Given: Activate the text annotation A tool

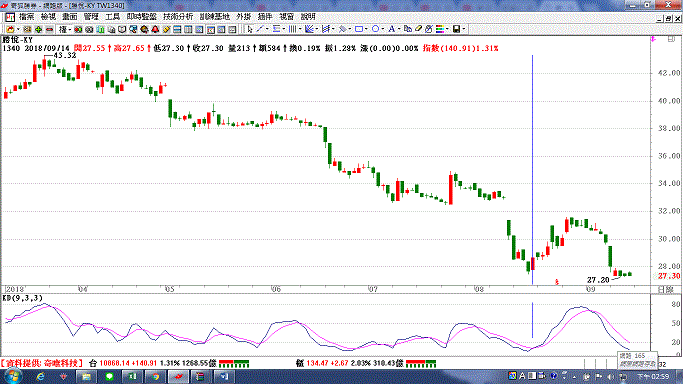Looking at the screenshot, I should pos(391,29).
